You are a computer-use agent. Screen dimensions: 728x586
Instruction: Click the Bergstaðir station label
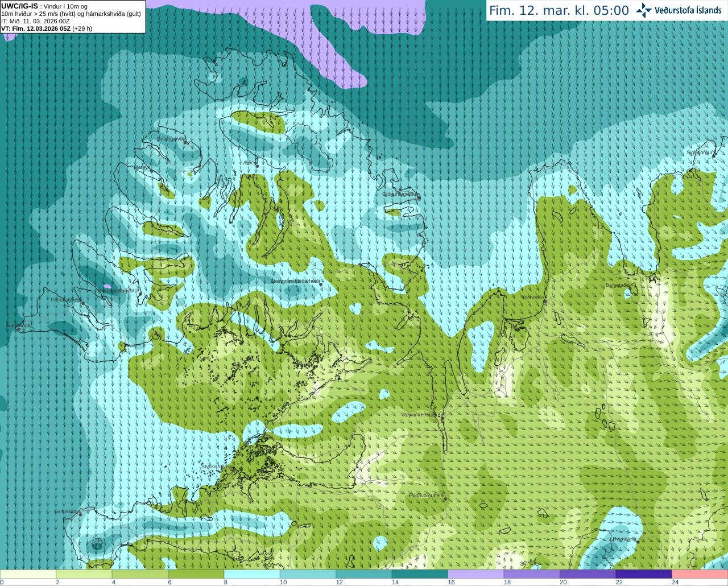click(617, 285)
